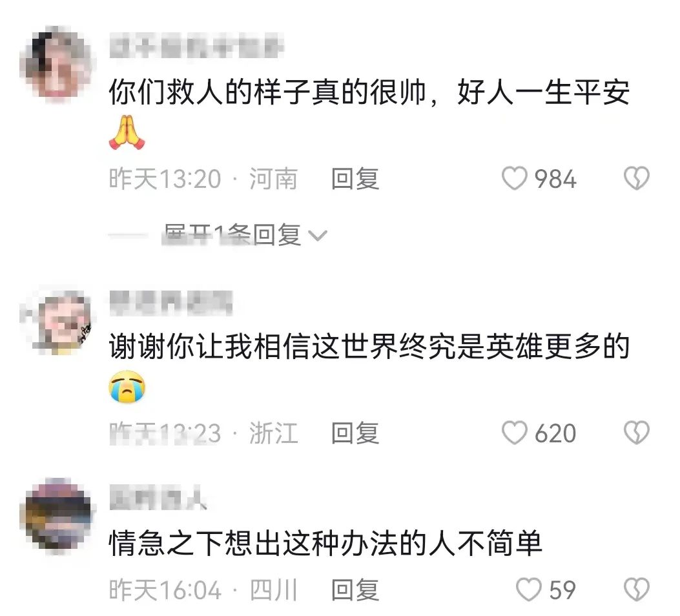Open the first commenter's blurred username
The height and width of the screenshot is (616, 680).
[x=196, y=45]
